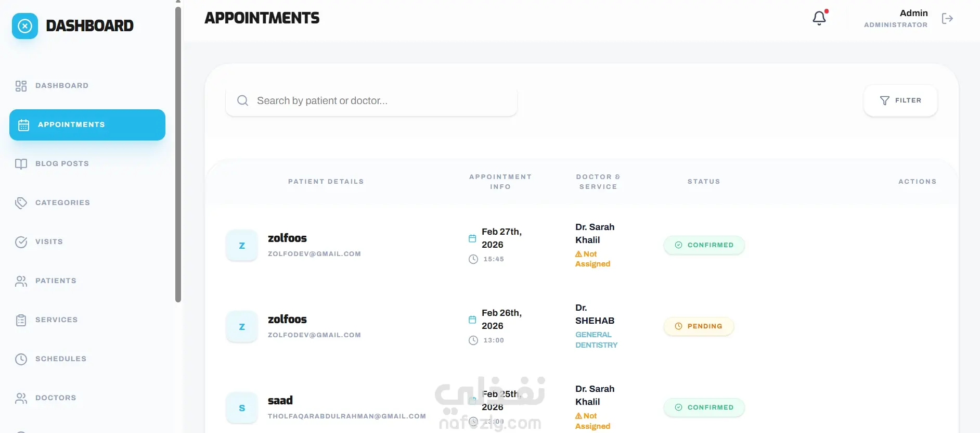The width and height of the screenshot is (980, 433).
Task: Select Appointments in the sidebar
Action: pos(87,125)
